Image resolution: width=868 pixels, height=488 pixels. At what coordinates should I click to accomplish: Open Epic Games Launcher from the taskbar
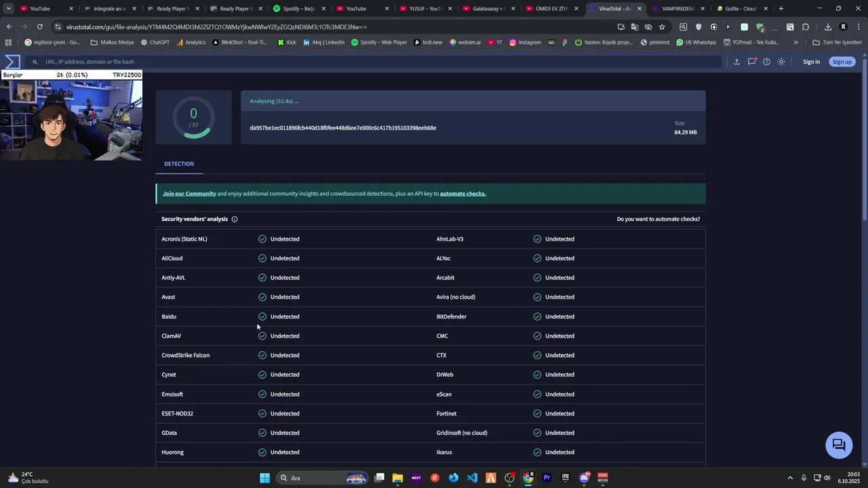click(566, 478)
